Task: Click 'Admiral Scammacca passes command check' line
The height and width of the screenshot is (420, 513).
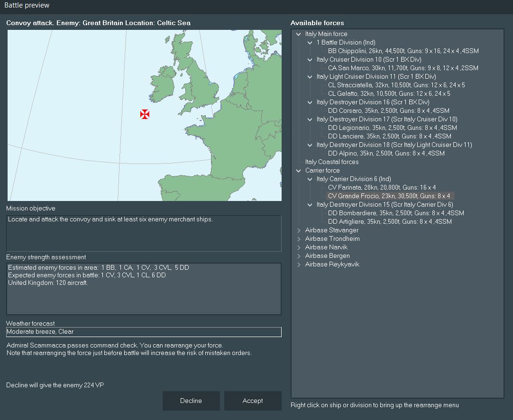Action: click(115, 346)
